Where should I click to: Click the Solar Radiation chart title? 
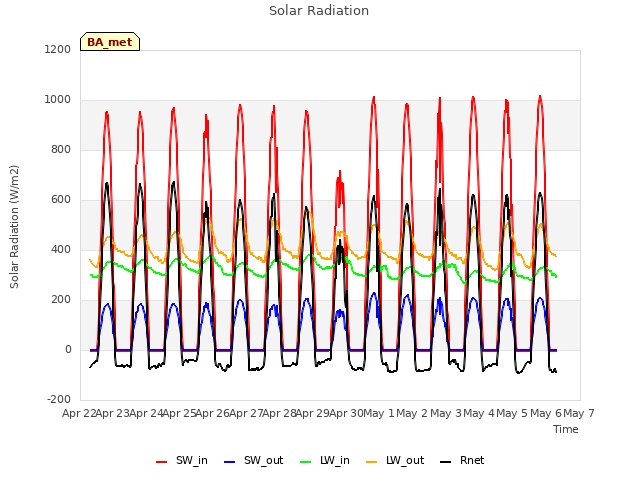pos(319,11)
